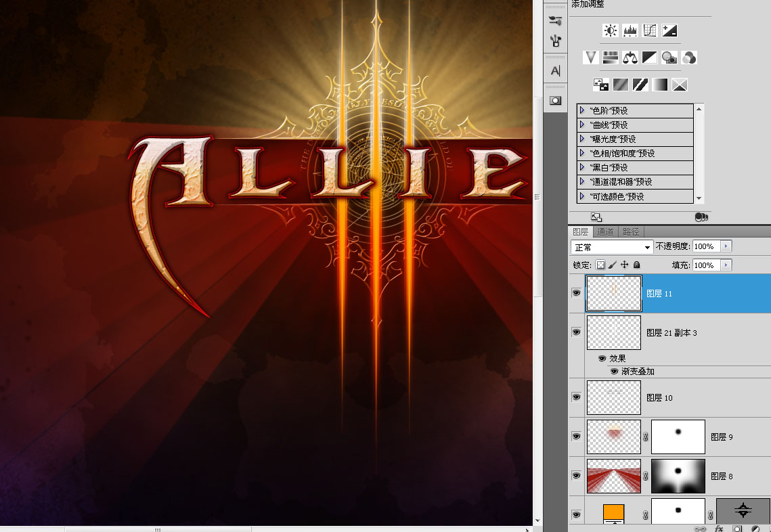Viewport: 771px width, 532px height.
Task: Lock all layer attributes
Action: [x=637, y=265]
